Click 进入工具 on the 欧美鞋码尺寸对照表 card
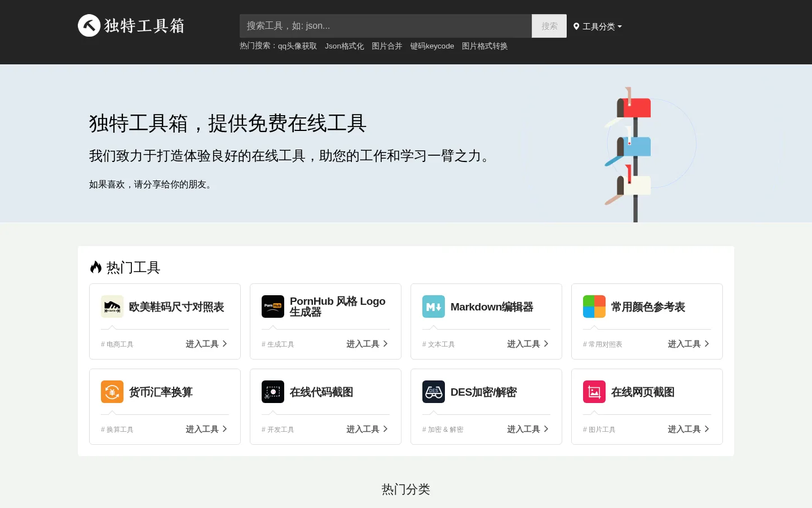812x508 pixels. point(206,344)
